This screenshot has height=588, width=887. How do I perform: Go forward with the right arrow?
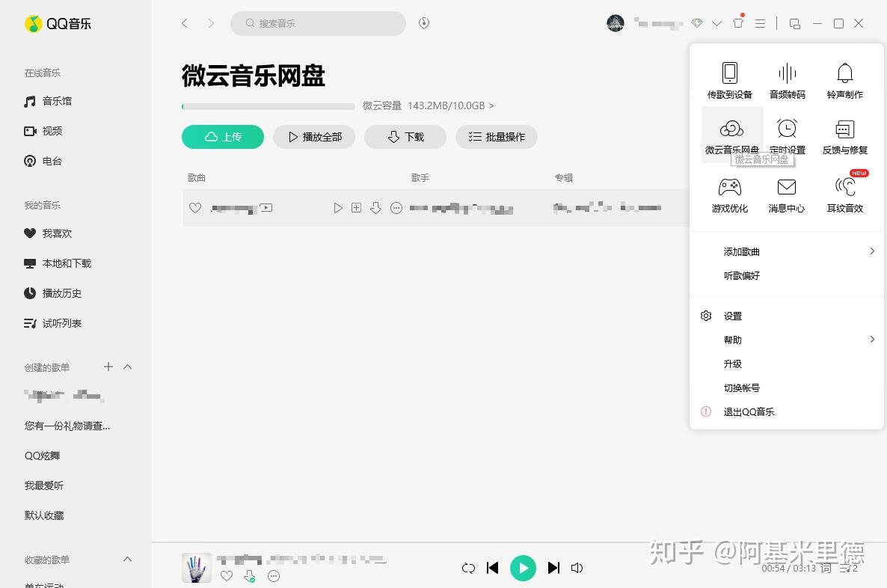(211, 23)
